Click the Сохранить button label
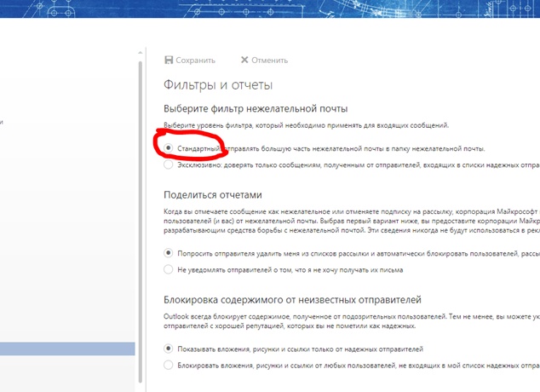The image size is (540, 392). pos(196,61)
